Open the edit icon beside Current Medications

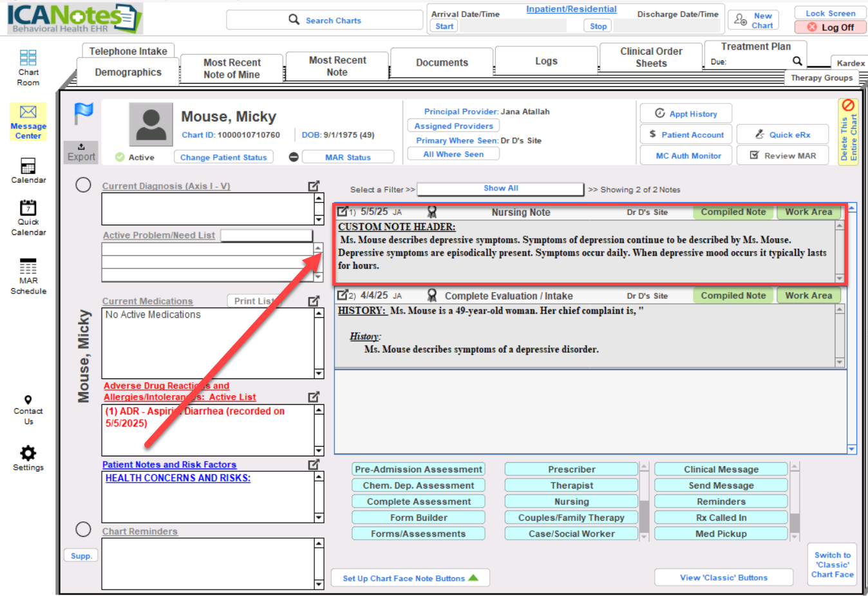point(314,301)
